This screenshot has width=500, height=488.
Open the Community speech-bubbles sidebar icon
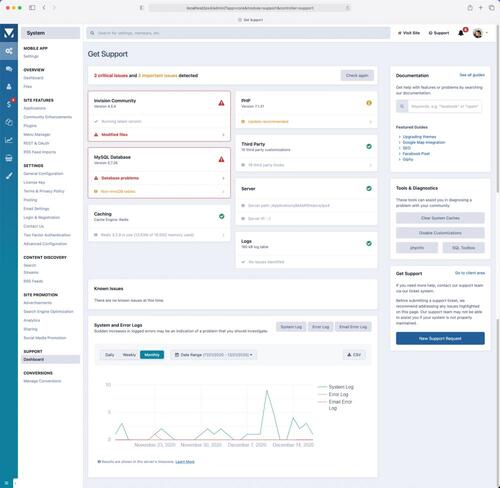9,69
